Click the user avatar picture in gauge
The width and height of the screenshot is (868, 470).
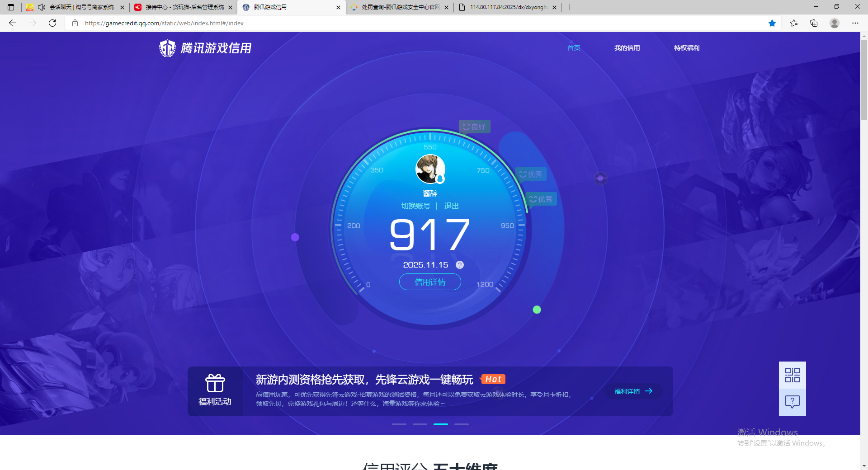click(x=430, y=169)
